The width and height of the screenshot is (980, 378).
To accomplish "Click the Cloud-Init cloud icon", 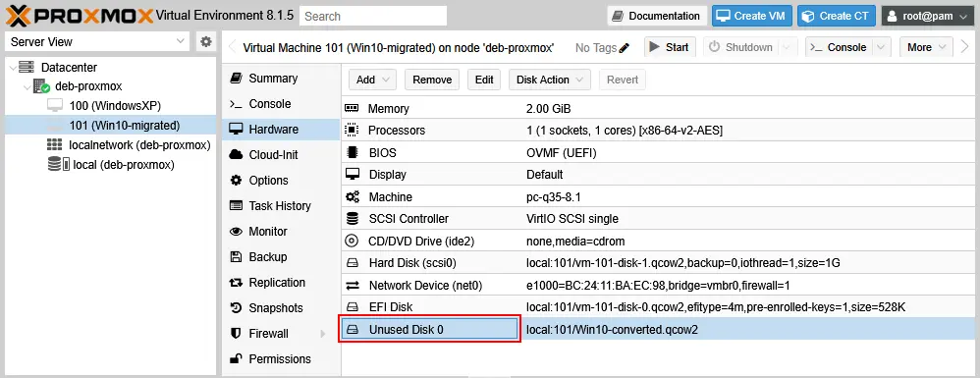I will click(x=236, y=154).
